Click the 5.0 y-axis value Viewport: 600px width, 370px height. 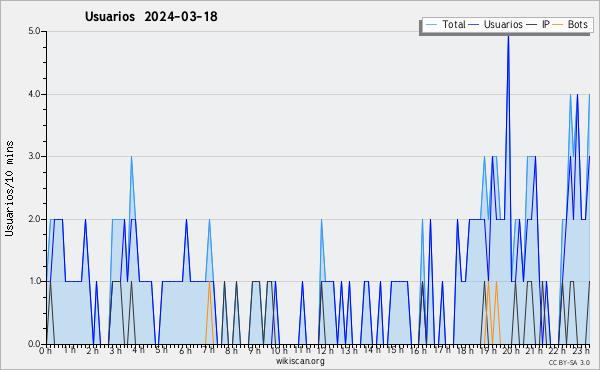click(x=34, y=31)
